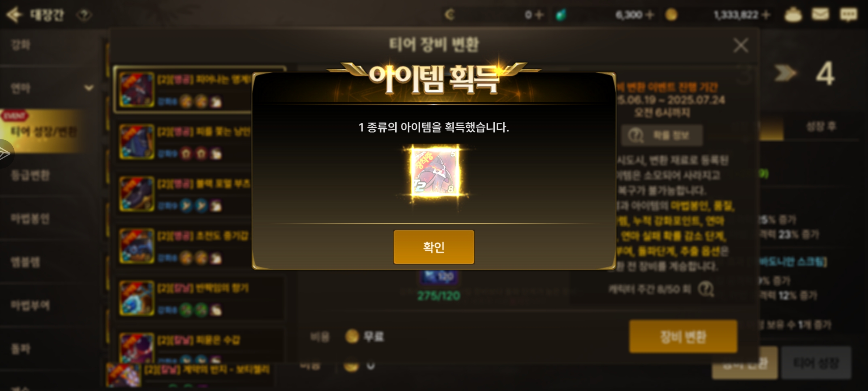Select the acquired T2 item icon
This screenshot has height=391, width=868.
435,172
